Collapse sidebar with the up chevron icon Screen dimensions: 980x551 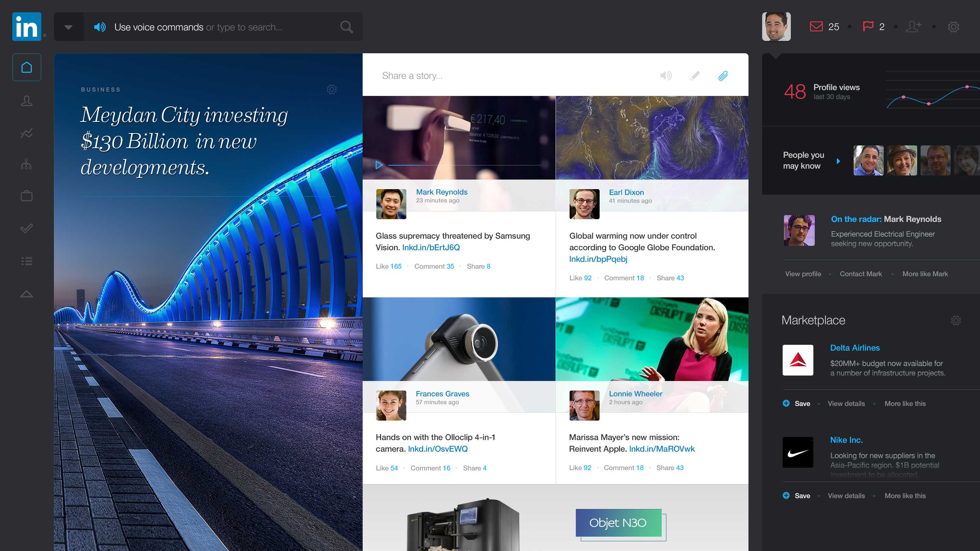(x=27, y=294)
